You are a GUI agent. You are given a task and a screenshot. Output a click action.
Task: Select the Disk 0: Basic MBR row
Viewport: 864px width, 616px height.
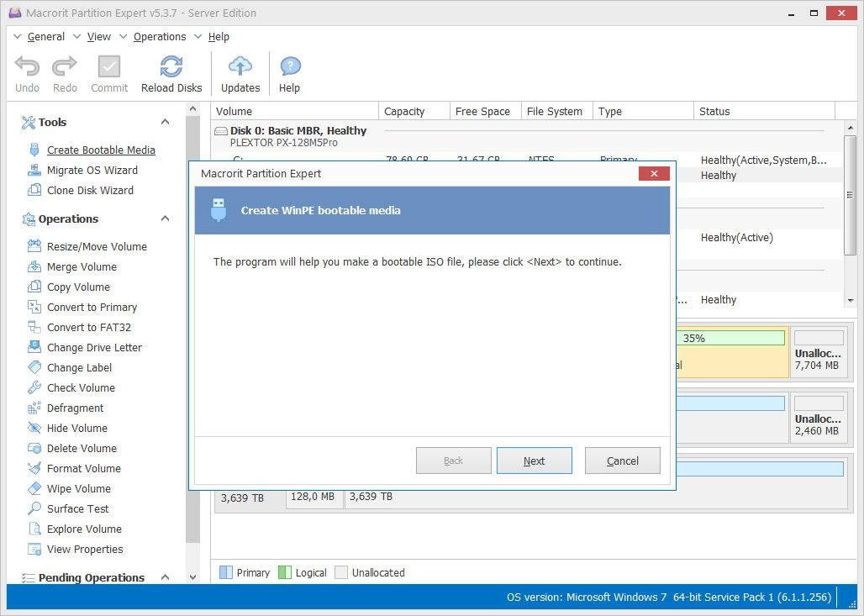527,136
